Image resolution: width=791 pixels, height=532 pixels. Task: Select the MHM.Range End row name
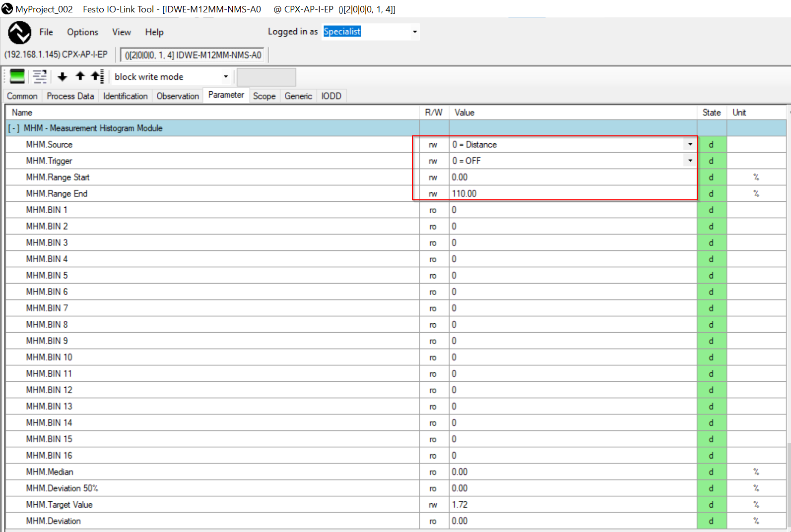pos(57,193)
